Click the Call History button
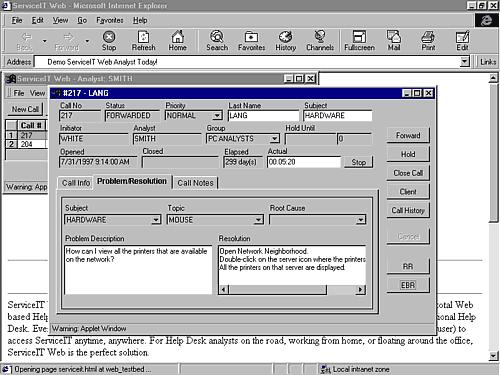Image resolution: width=500 pixels, height=375 pixels. [408, 210]
